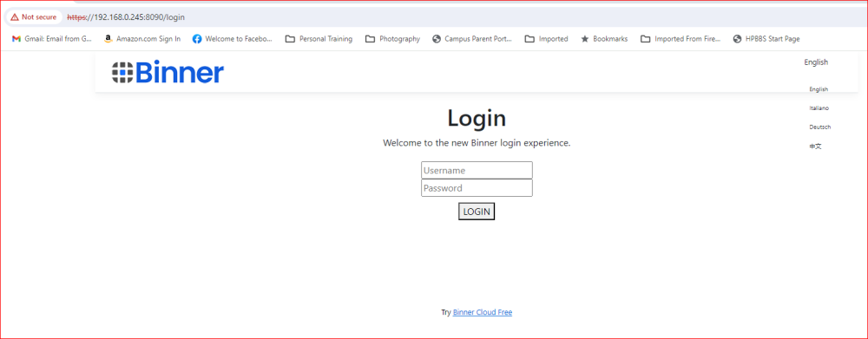Open the Photography bookmark folder
The image size is (868, 339).
(x=392, y=39)
